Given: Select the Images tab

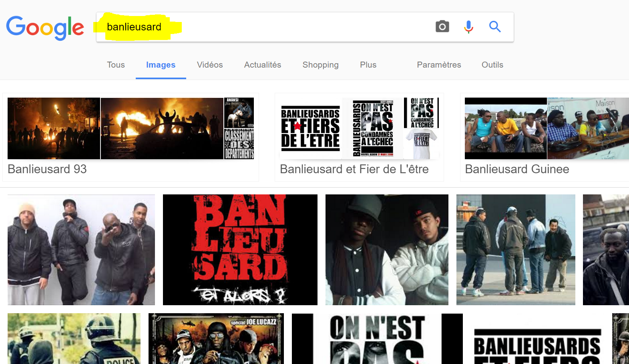Looking at the screenshot, I should pos(161,65).
